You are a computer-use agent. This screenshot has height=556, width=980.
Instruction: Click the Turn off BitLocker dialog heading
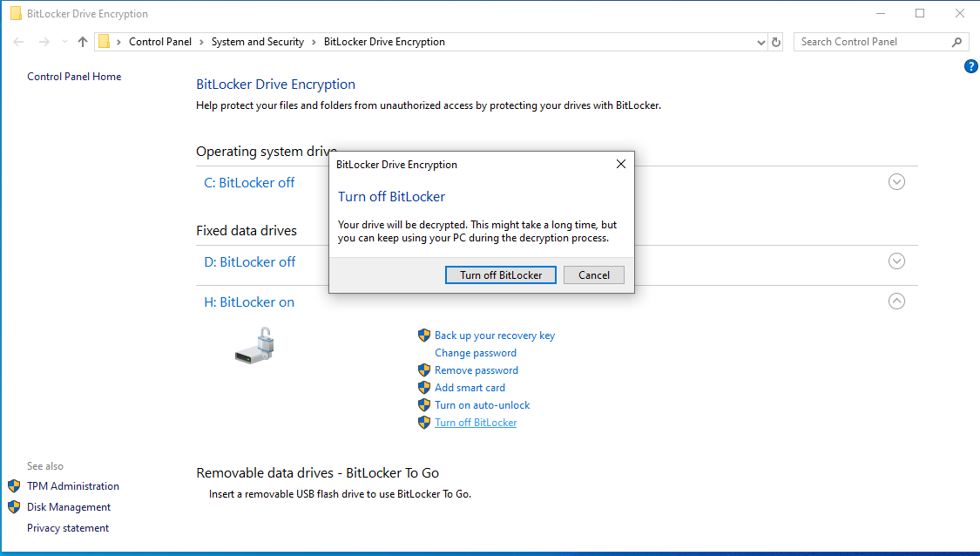tap(391, 196)
